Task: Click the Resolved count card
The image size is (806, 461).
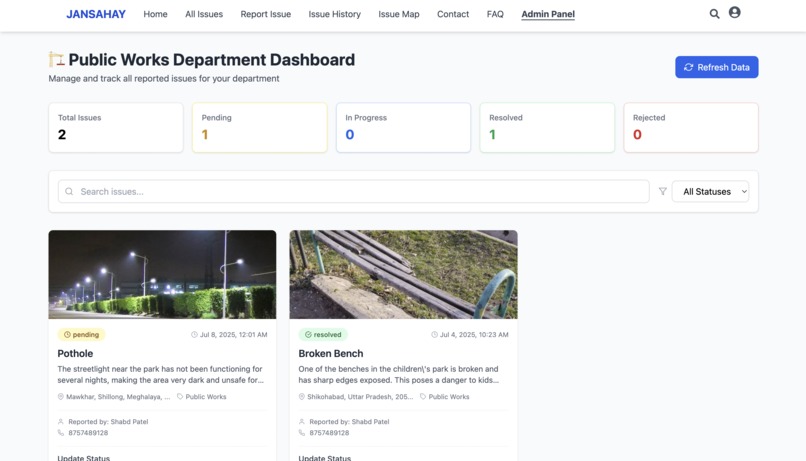Action: [547, 127]
